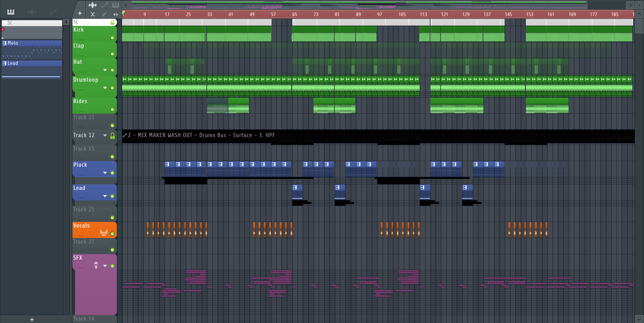
Task: Click the down chevron of vertical scrollbar
Action: tap(639, 319)
